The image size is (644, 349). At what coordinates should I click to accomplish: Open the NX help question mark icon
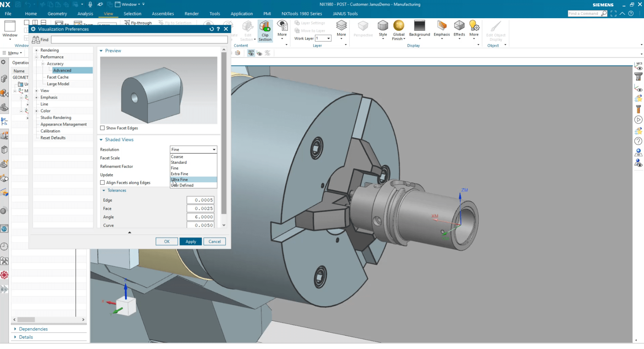coord(631,14)
